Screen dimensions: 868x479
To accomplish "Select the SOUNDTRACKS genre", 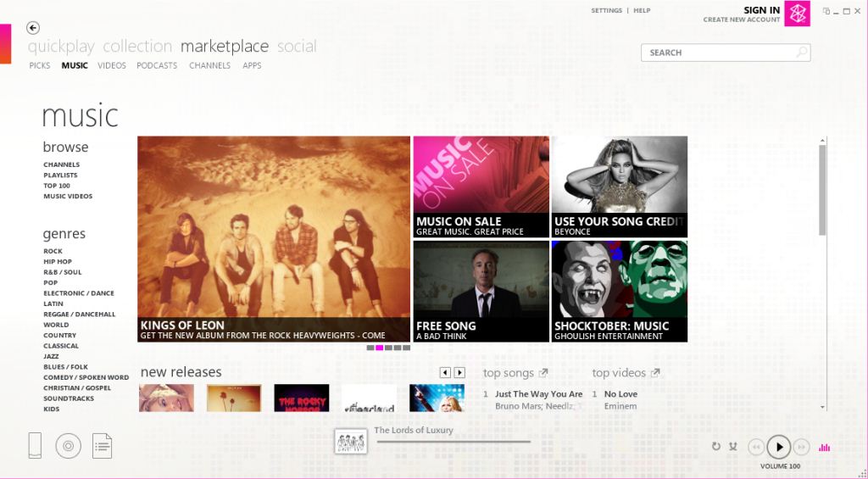I will tap(69, 398).
